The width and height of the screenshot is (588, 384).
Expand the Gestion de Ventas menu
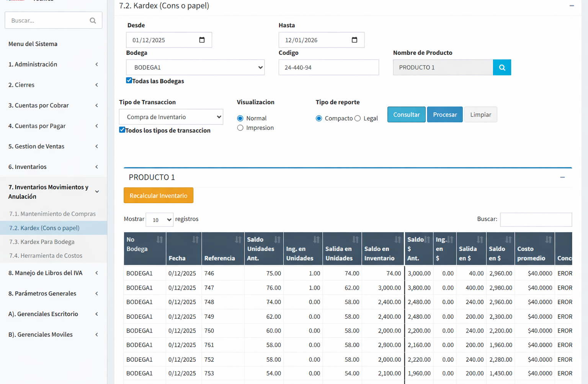pos(53,146)
